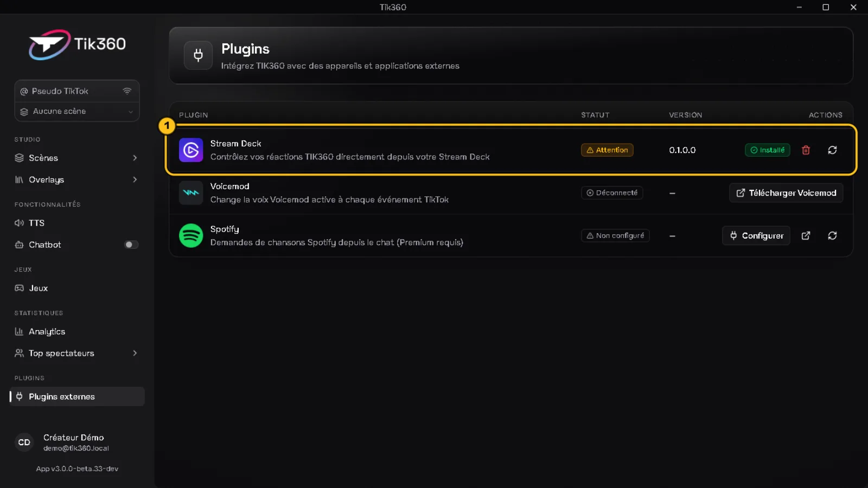Screen dimensions: 868x488
Task: Click the Scènes layers icon
Action: [19, 158]
